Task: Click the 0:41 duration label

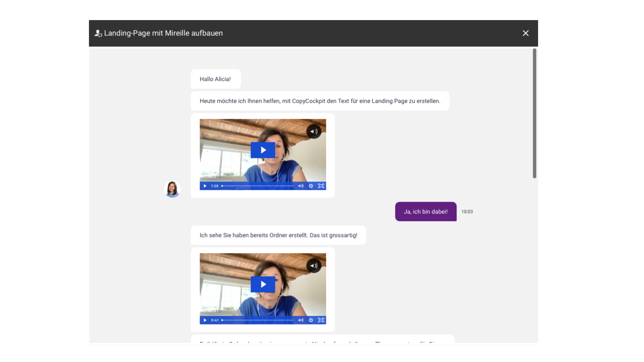Action: tap(215, 320)
